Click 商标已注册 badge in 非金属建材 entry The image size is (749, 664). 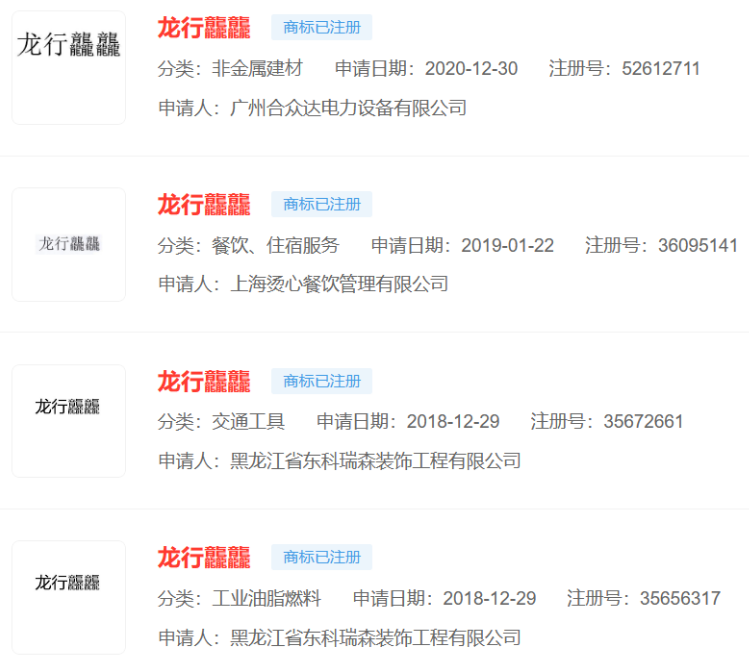coord(321,27)
